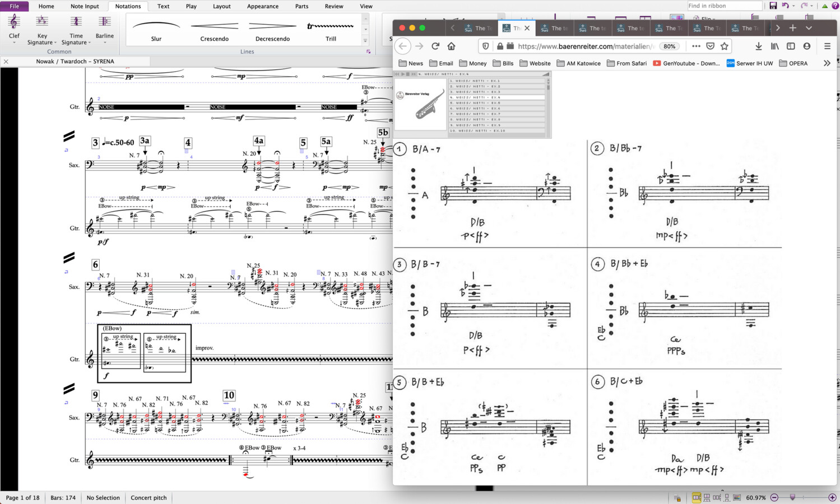Switch to the Note Input tab
The width and height of the screenshot is (840, 504).
click(x=85, y=6)
